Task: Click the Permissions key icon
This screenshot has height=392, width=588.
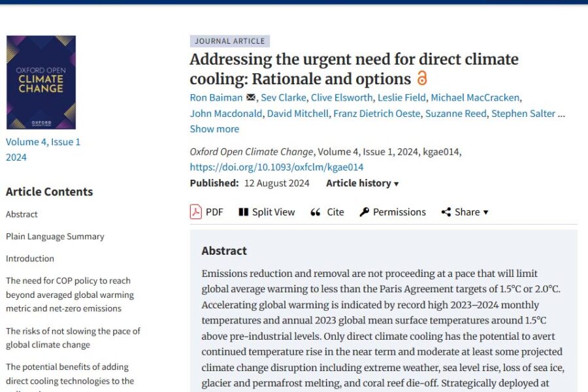Action: [365, 212]
